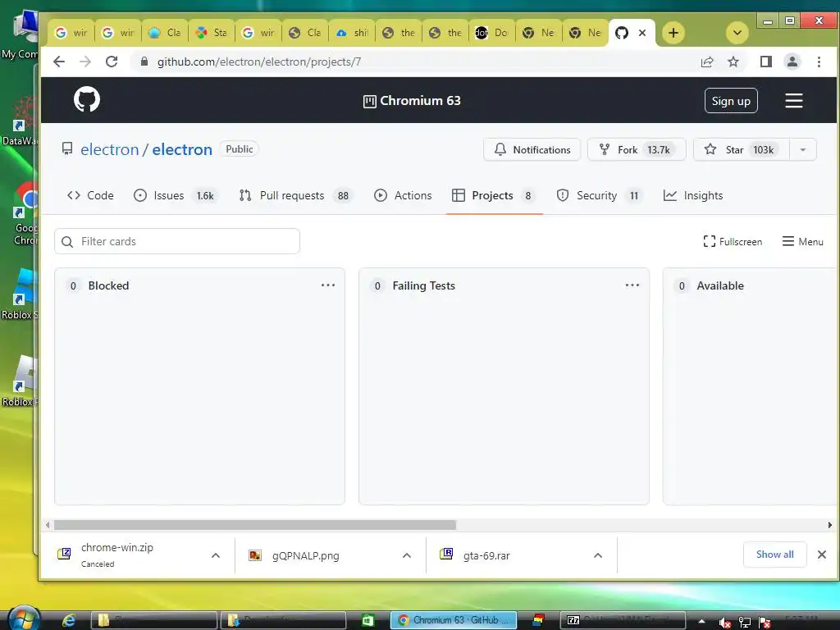
Task: Switch to the 'shi' cloud tab
Action: pos(352,33)
